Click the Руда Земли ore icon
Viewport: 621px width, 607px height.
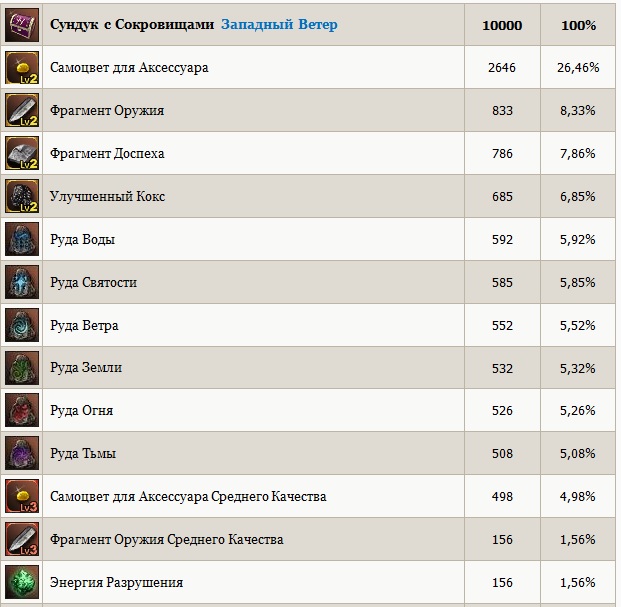click(22, 367)
